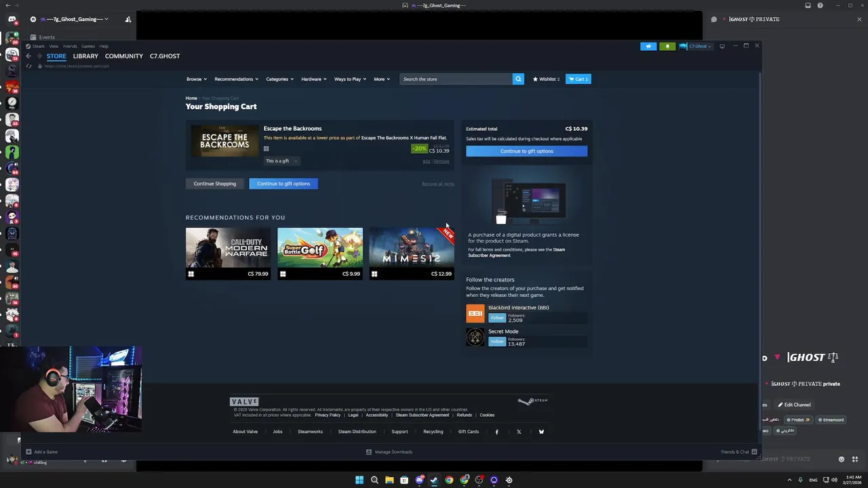Screen dimensions: 868x488
Task: Follow Secret Mode creator
Action: click(497, 342)
